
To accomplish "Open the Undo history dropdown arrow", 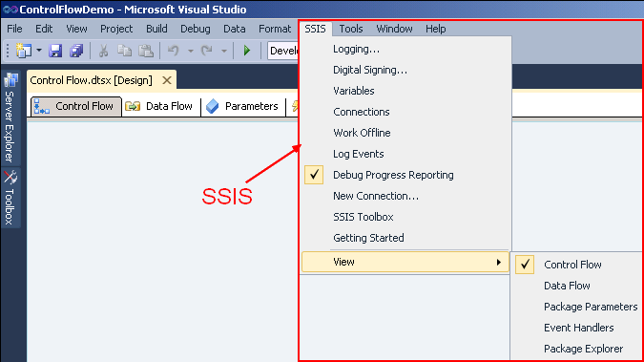I will [x=191, y=51].
